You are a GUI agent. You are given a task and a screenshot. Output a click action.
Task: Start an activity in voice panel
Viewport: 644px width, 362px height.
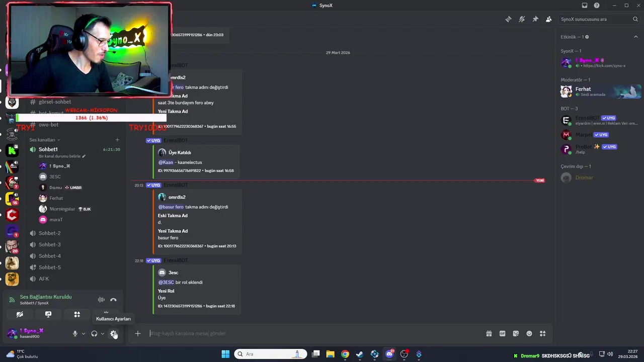(x=77, y=314)
